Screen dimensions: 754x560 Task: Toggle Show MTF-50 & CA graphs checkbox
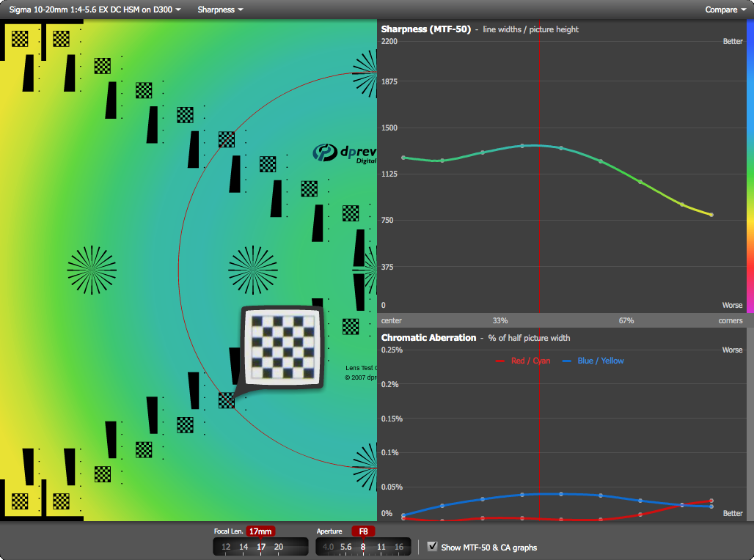click(x=432, y=547)
